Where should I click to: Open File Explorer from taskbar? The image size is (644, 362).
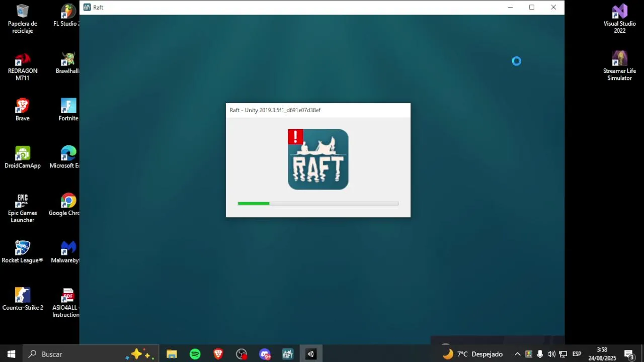pyautogui.click(x=172, y=354)
